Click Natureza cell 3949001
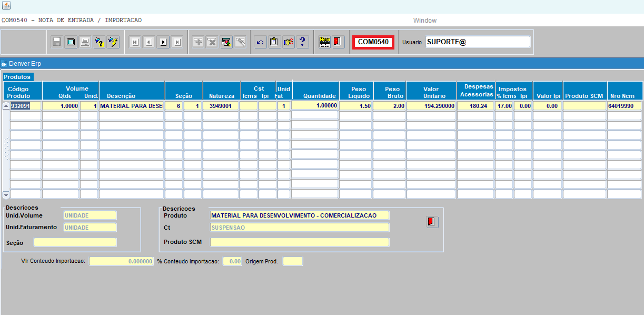The width and height of the screenshot is (644, 315). click(221, 106)
